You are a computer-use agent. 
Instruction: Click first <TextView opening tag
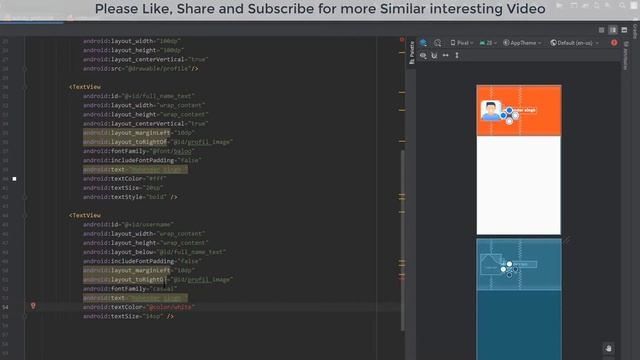pyautogui.click(x=84, y=87)
